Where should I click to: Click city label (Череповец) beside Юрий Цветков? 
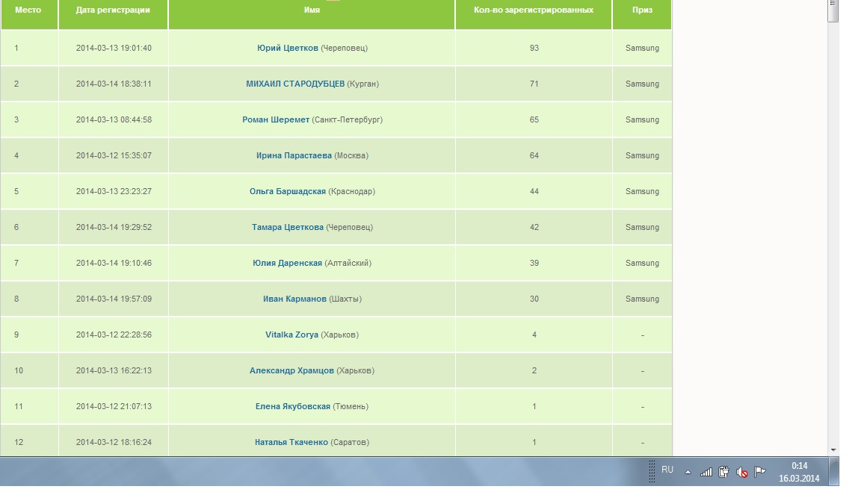click(344, 48)
